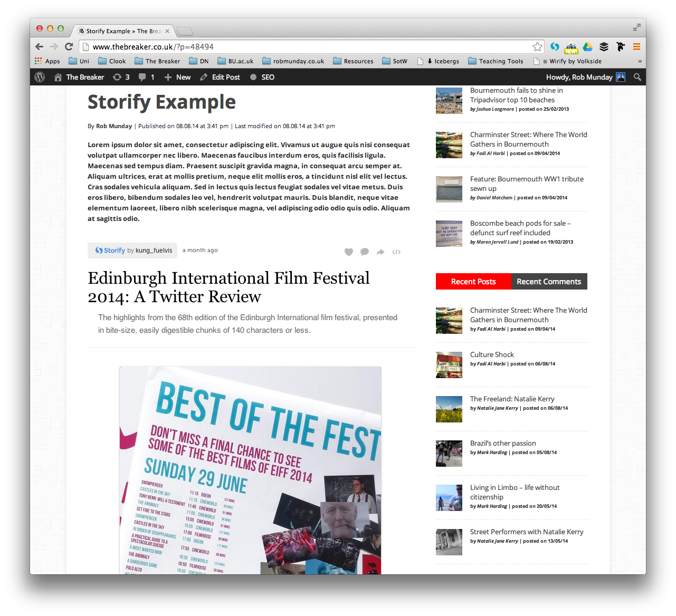Open the SEO admin bar menu
This screenshot has height=616, width=676.
[x=262, y=77]
